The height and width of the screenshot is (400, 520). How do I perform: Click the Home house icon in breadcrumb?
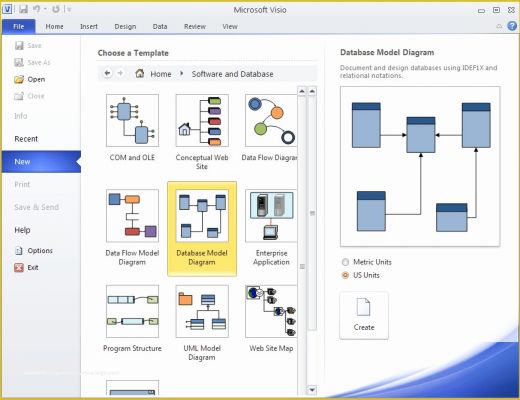coord(140,73)
